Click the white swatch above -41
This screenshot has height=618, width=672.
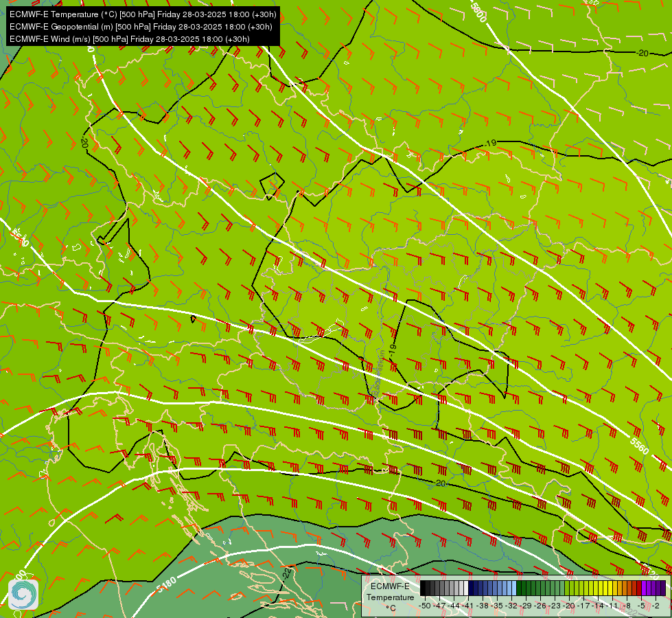click(466, 588)
